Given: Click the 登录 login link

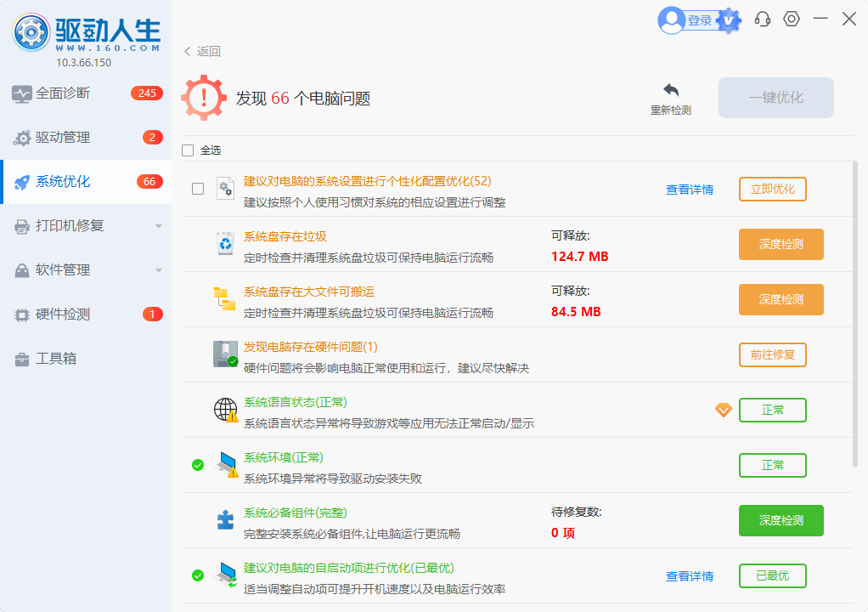Looking at the screenshot, I should [x=700, y=20].
